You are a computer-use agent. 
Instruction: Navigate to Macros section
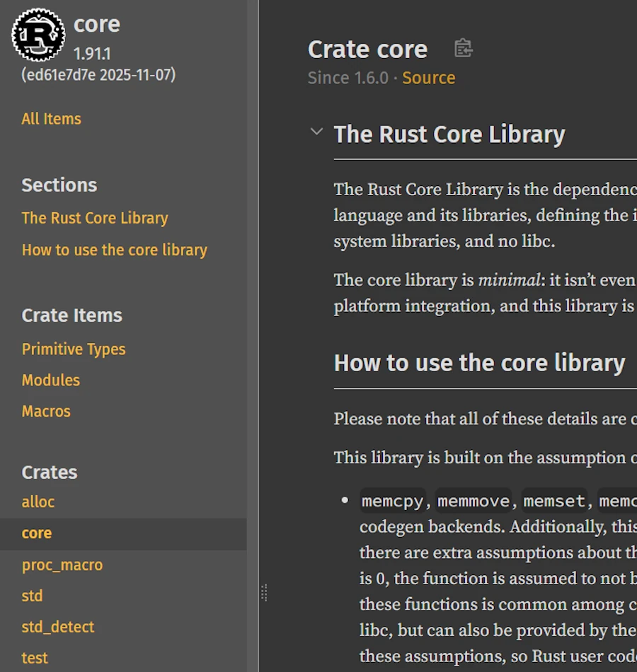click(x=46, y=411)
